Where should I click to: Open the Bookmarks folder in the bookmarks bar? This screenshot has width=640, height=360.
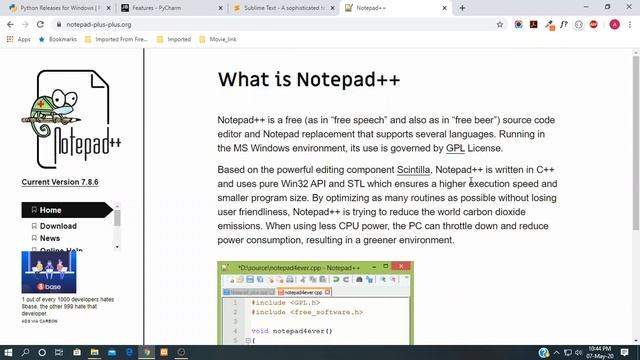58,39
